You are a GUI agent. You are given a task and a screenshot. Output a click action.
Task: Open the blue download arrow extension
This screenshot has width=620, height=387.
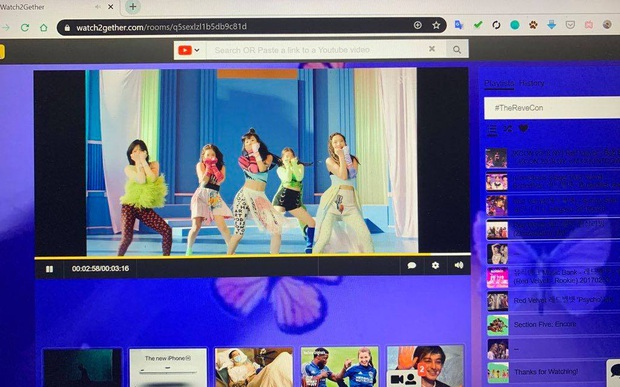pos(552,25)
